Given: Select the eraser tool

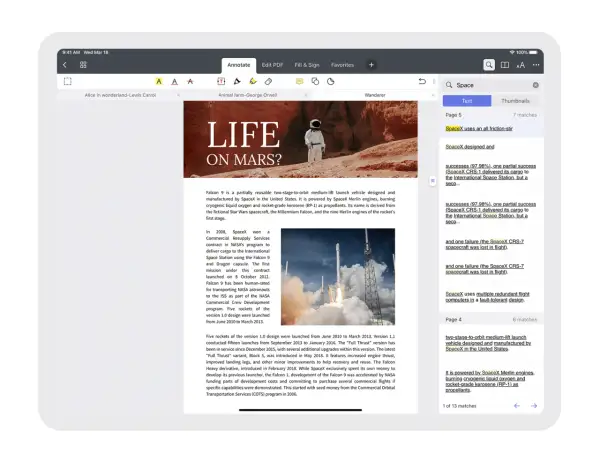Looking at the screenshot, I should click(x=268, y=81).
